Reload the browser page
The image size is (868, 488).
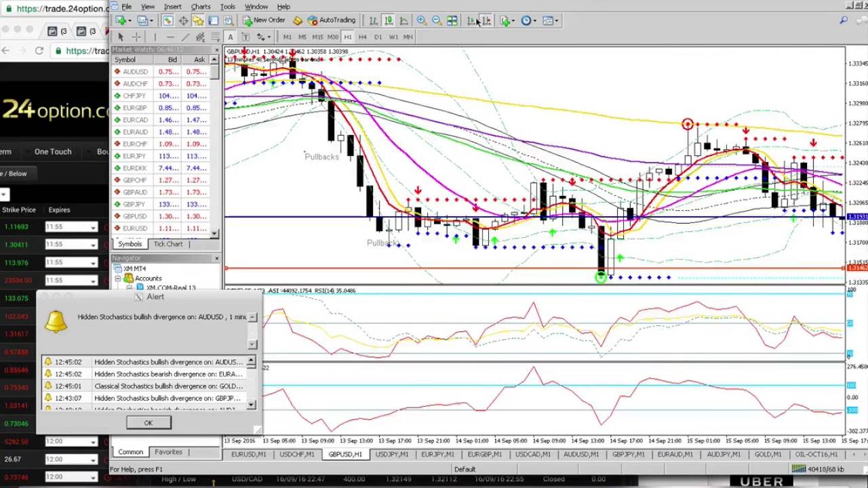pos(39,51)
